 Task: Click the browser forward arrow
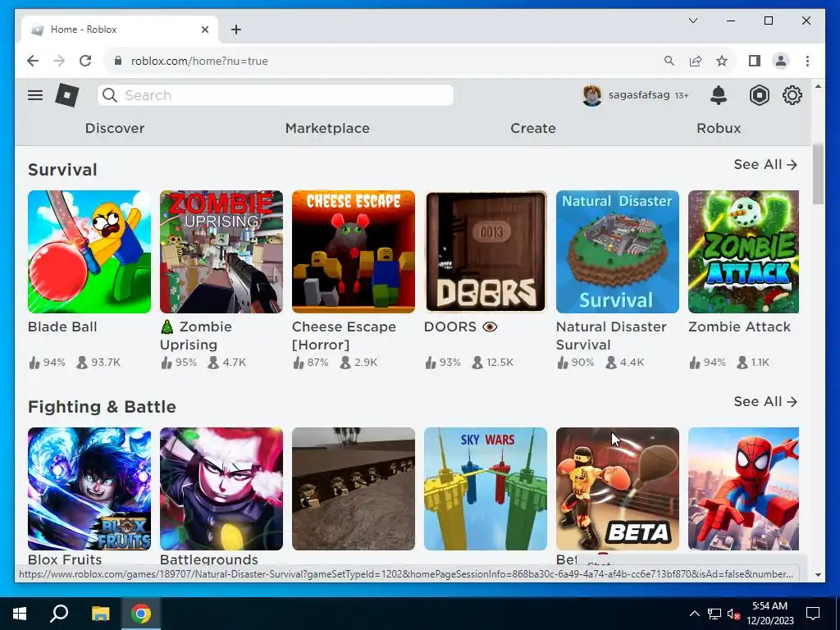[x=59, y=61]
